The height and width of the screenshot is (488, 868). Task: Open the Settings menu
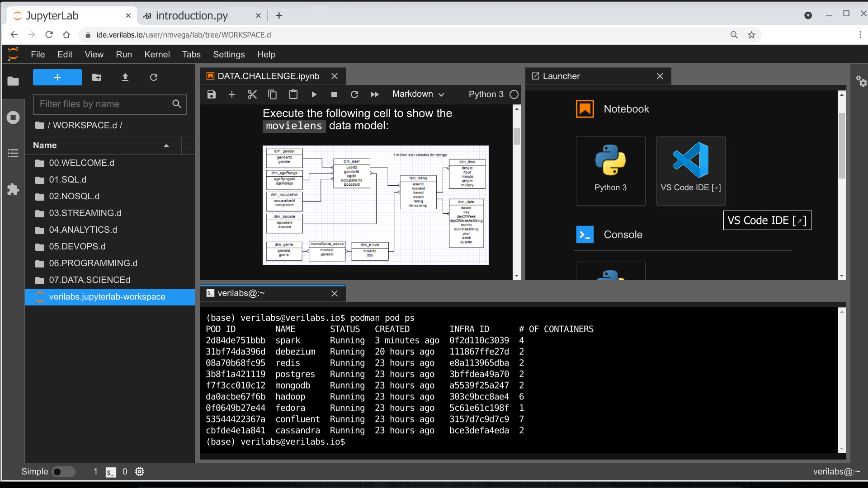tap(229, 54)
